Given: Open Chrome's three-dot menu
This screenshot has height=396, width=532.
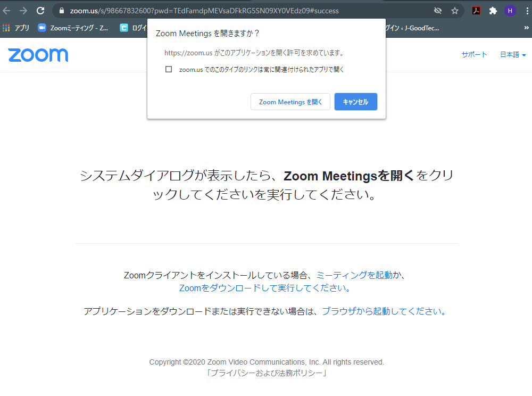Looking at the screenshot, I should (527, 11).
